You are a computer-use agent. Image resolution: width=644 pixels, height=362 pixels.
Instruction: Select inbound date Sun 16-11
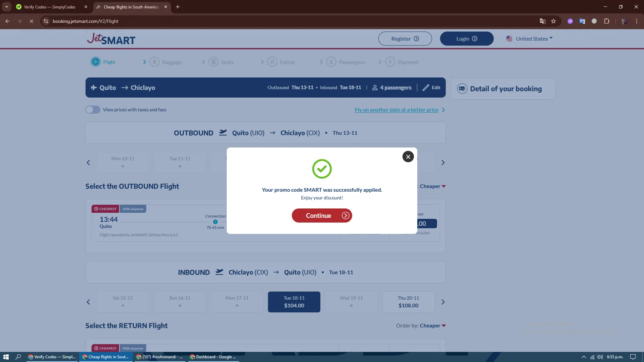[x=180, y=302]
